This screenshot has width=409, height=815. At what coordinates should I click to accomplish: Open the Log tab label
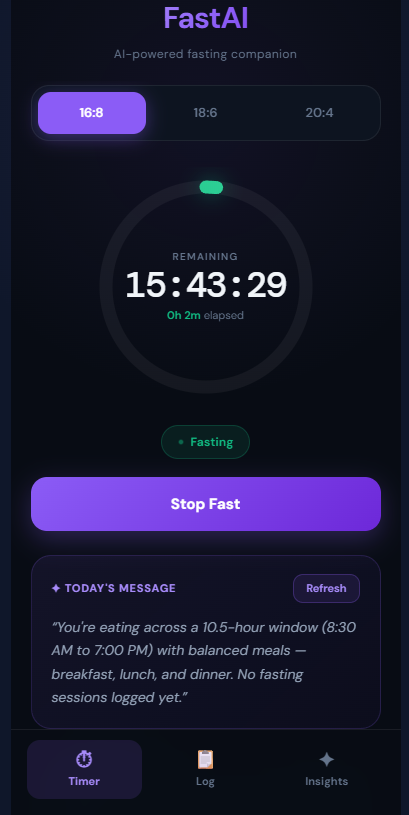[205, 781]
